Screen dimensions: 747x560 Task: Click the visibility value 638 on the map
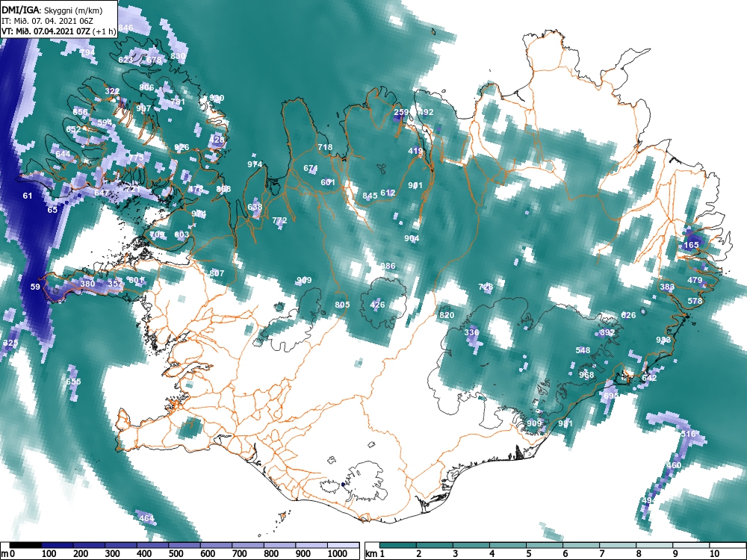point(255,207)
